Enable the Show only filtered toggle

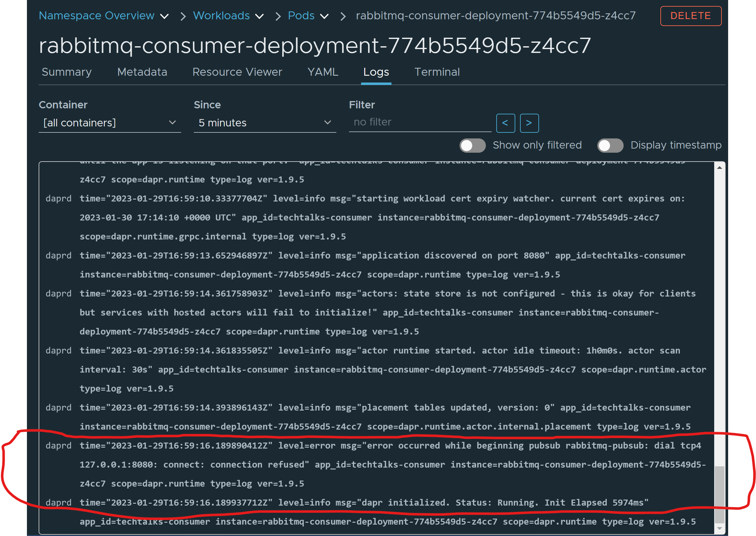[x=473, y=145]
